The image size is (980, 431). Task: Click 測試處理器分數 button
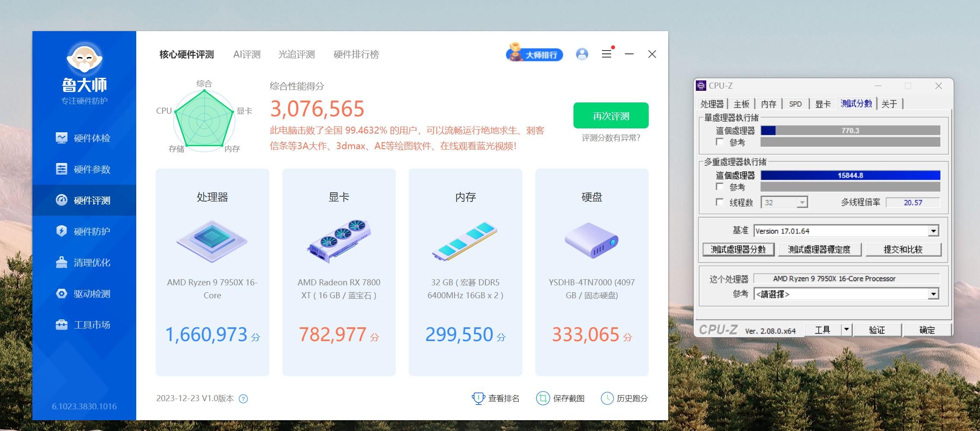[738, 249]
